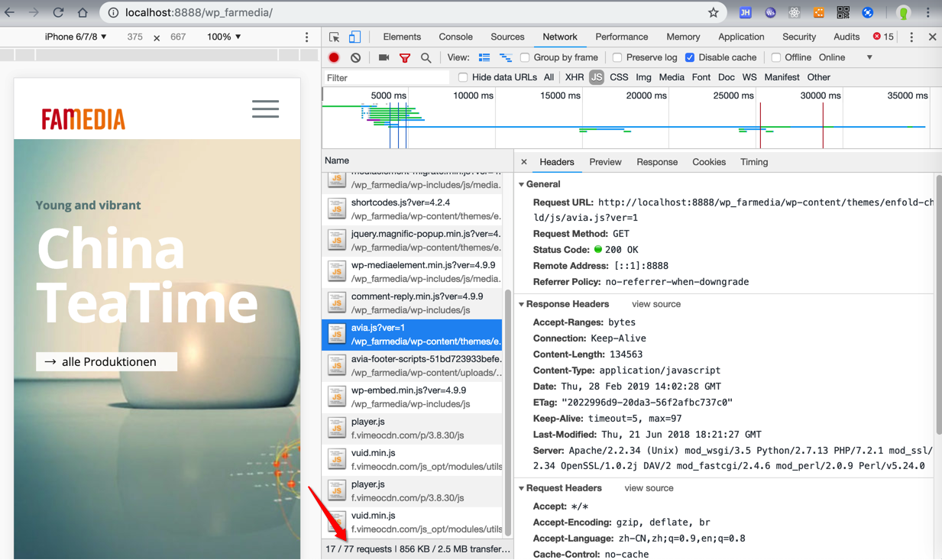
Task: Open the Sources tab
Action: click(x=507, y=37)
